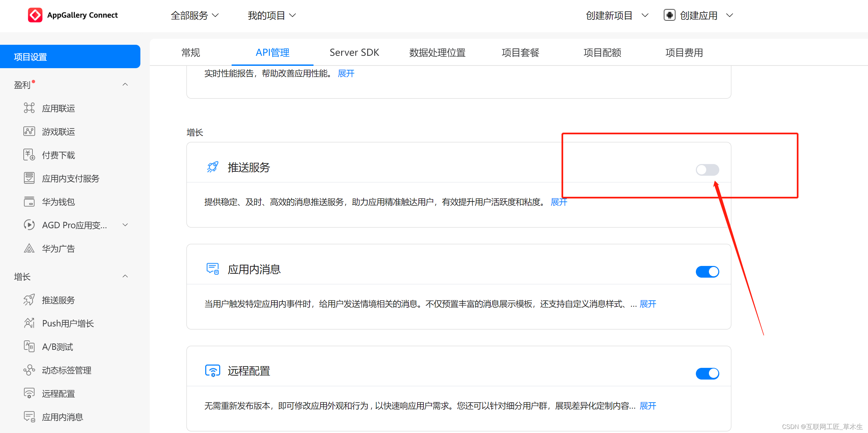Open 华为广告 from the sidebar label
The height and width of the screenshot is (433, 868).
58,249
